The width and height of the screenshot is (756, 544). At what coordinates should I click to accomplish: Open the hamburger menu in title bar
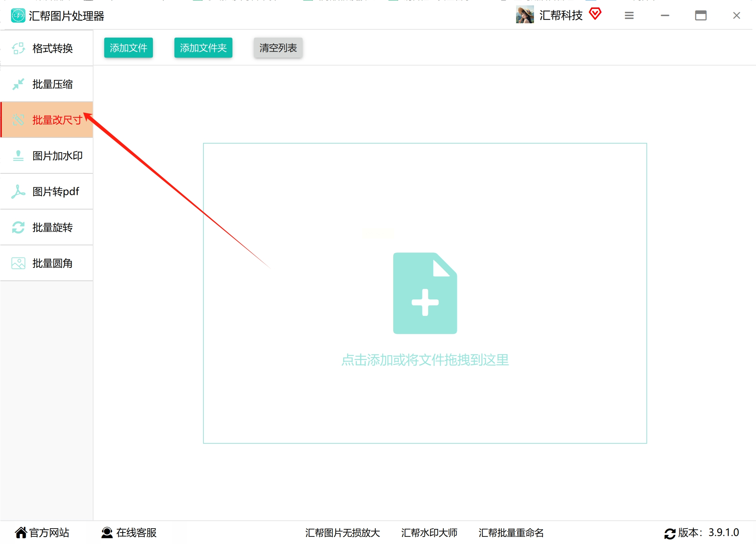(629, 15)
